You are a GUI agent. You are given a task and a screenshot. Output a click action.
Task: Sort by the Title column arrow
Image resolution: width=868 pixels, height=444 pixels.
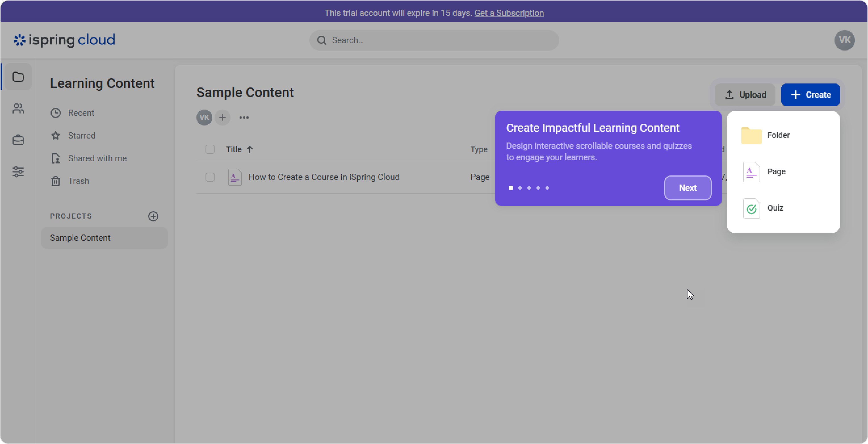[x=250, y=149]
